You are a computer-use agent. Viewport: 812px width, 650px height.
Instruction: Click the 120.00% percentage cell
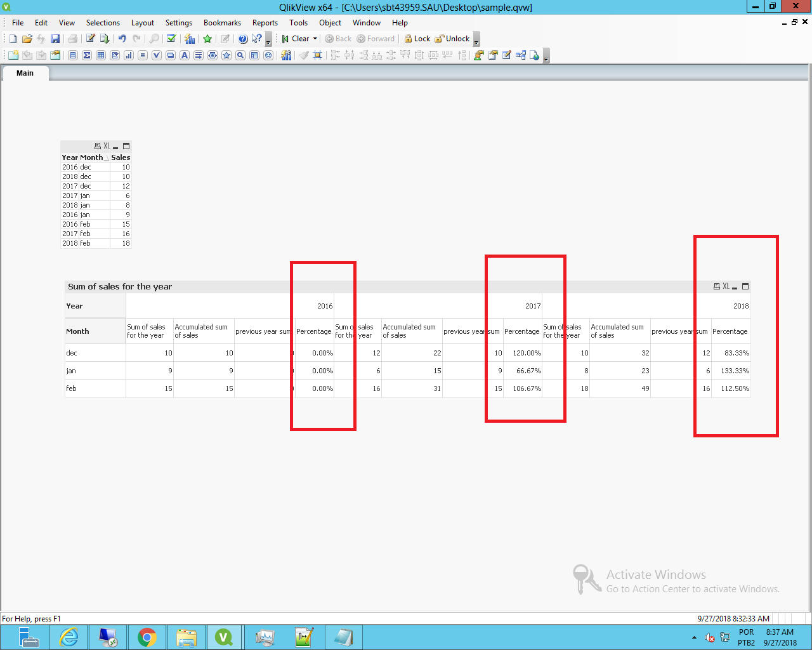pyautogui.click(x=523, y=353)
